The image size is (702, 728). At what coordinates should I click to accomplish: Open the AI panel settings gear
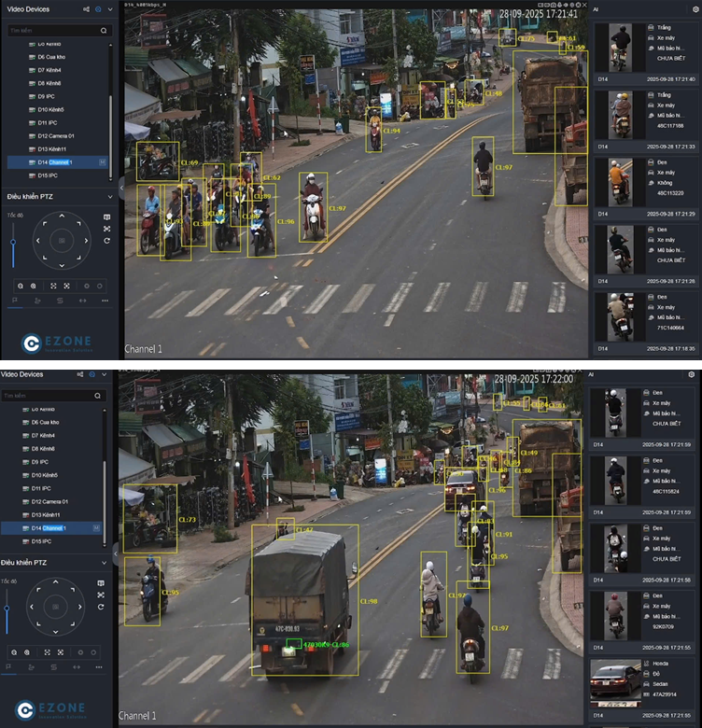(692, 374)
